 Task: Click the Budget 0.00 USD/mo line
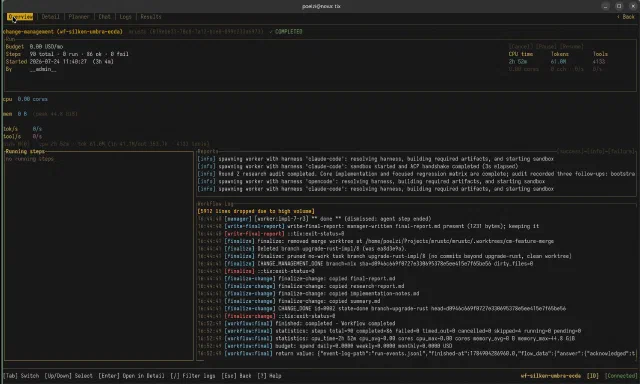click(34, 47)
